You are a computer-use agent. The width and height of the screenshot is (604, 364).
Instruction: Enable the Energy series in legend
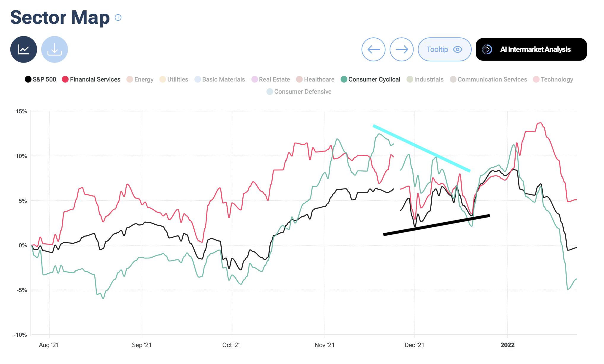tap(140, 79)
